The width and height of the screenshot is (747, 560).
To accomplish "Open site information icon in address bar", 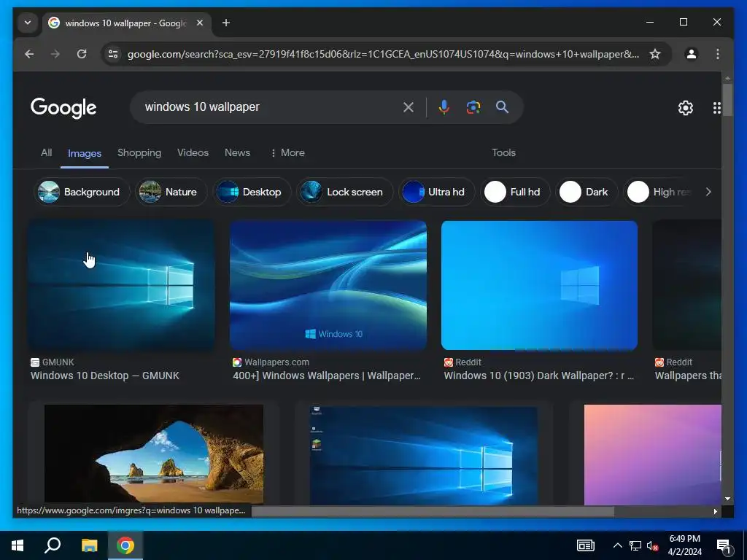I will [113, 54].
